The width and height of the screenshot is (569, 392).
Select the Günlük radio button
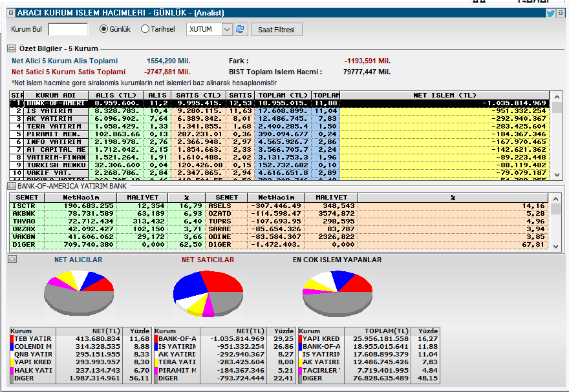[104, 29]
